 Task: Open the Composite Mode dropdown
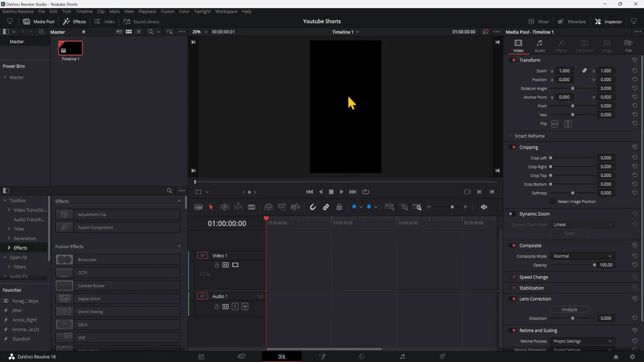point(582,256)
